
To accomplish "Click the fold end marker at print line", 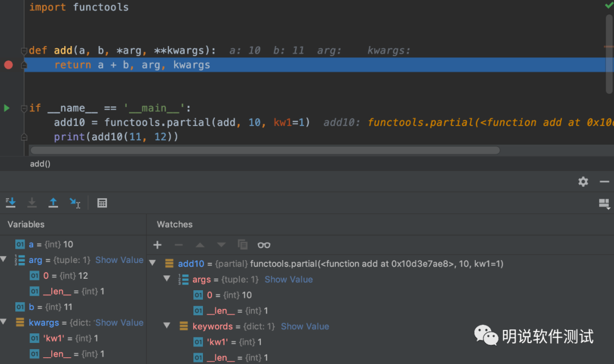I will (24, 137).
